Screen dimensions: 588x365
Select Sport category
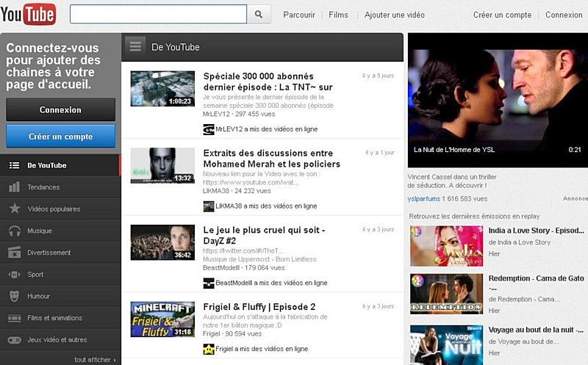click(60, 275)
